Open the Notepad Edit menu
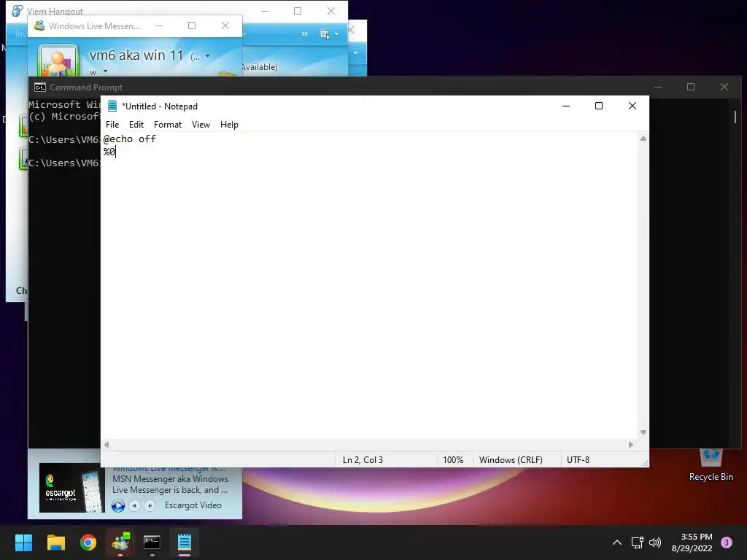The height and width of the screenshot is (560, 747). 136,125
